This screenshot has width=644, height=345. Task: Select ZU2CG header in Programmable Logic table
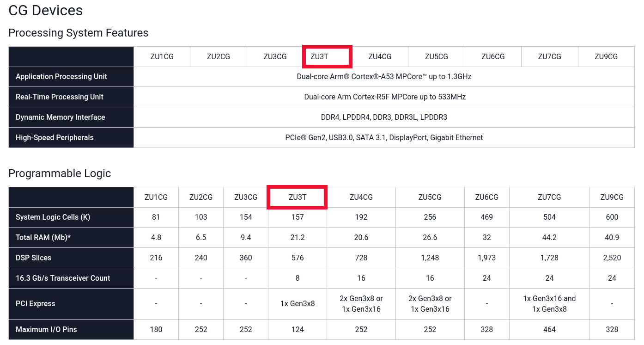coord(201,197)
